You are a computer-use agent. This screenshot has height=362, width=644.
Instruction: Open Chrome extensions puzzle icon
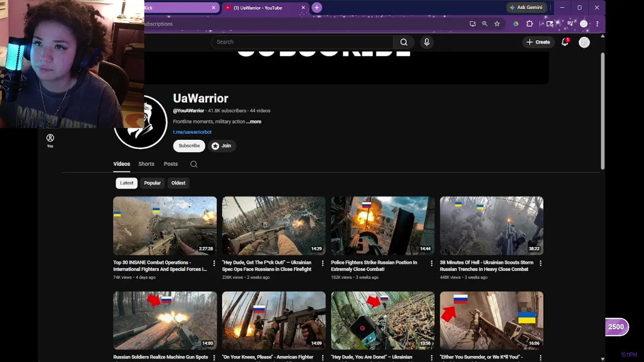point(529,24)
